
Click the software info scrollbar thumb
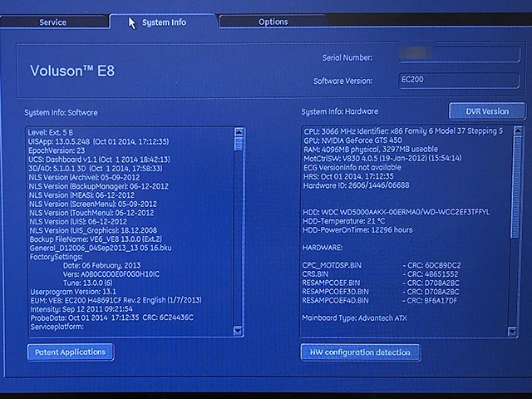(x=239, y=144)
